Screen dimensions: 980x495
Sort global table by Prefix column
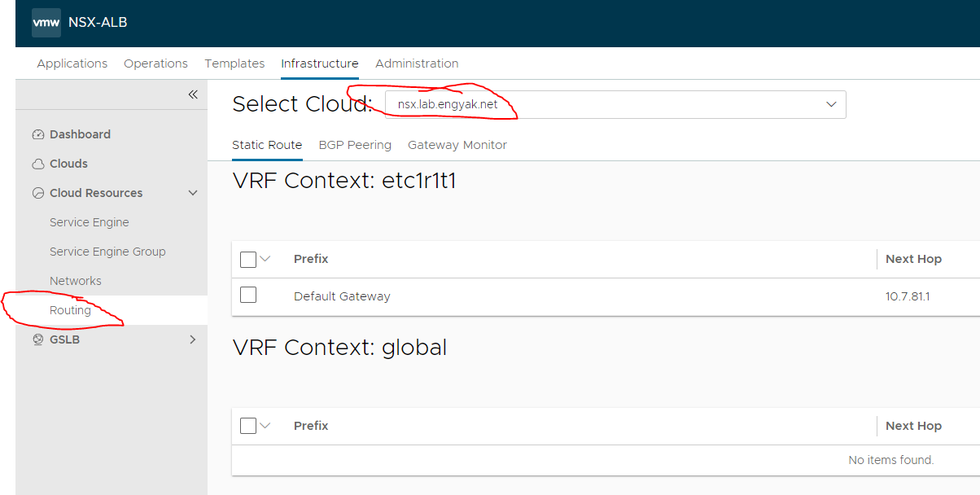pyautogui.click(x=311, y=426)
